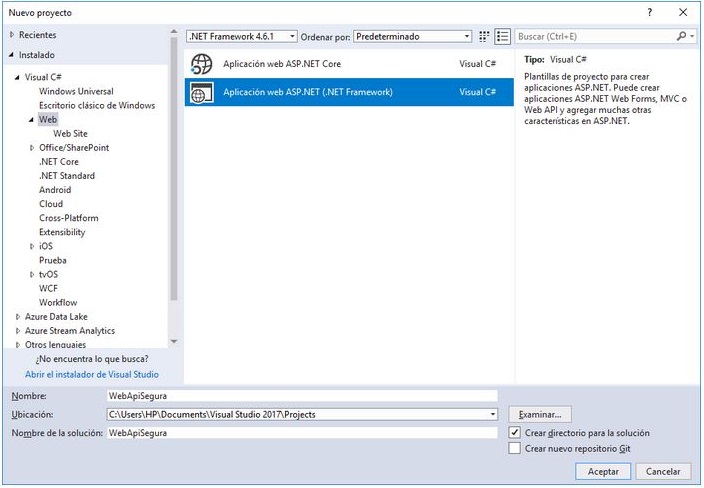The width and height of the screenshot is (704, 488).
Task: Select the .NET Core category
Action: pyautogui.click(x=58, y=162)
